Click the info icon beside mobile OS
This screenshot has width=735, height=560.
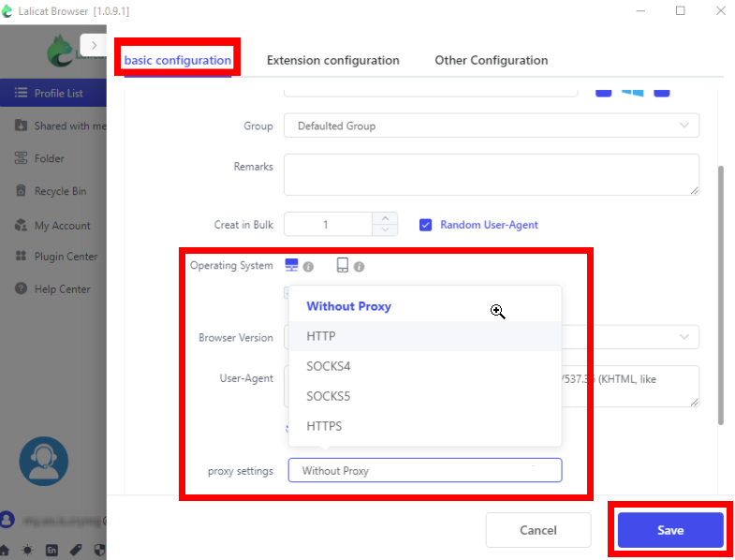point(359,267)
